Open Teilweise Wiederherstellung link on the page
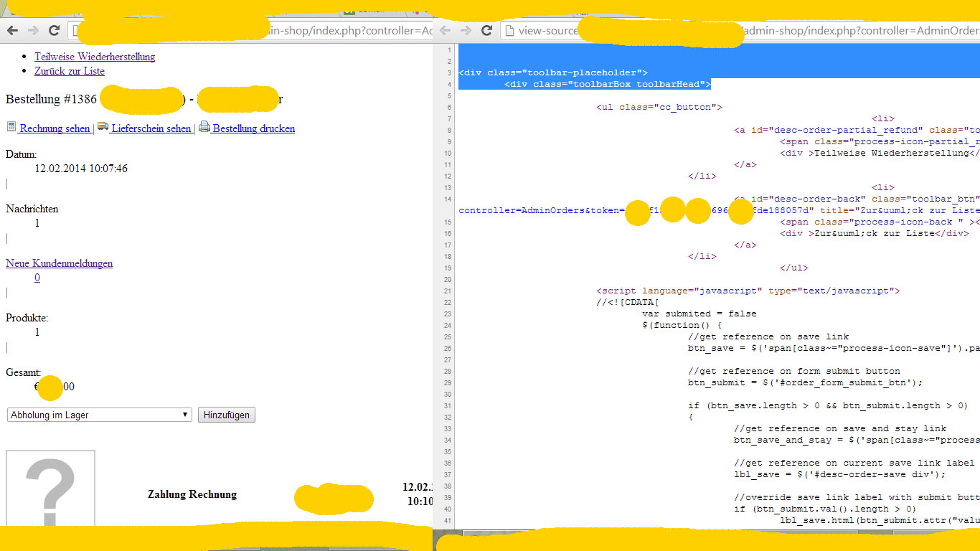Viewport: 980px width, 551px height. pyautogui.click(x=95, y=57)
